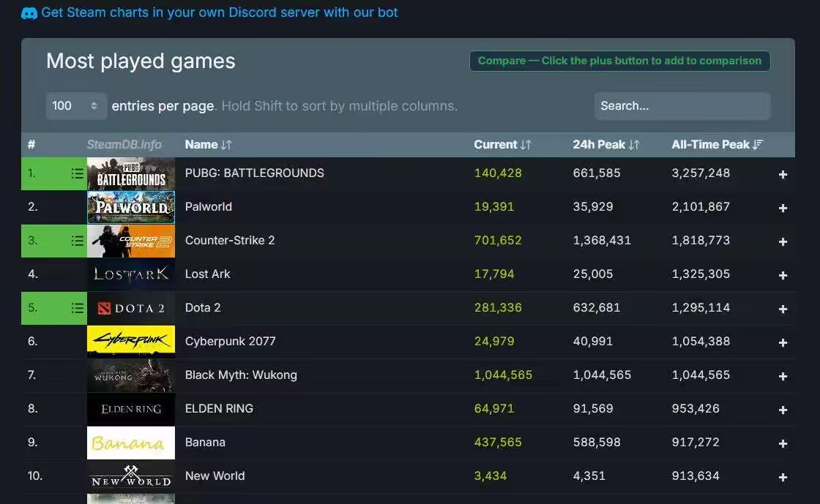Open the Banana game name link
This screenshot has width=820, height=504.
click(x=205, y=443)
